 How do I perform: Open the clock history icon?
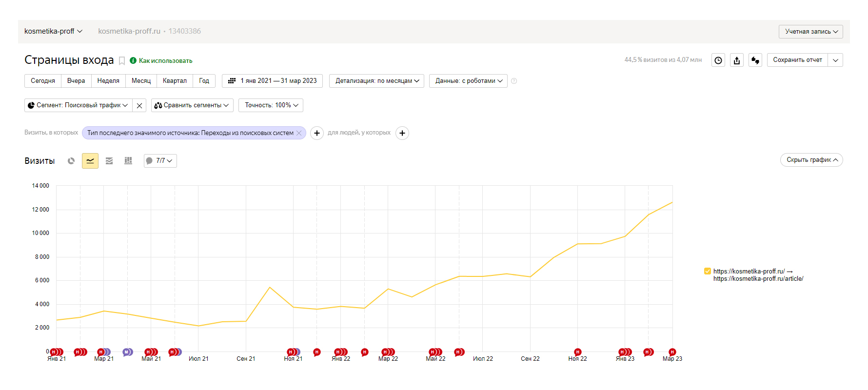point(718,60)
